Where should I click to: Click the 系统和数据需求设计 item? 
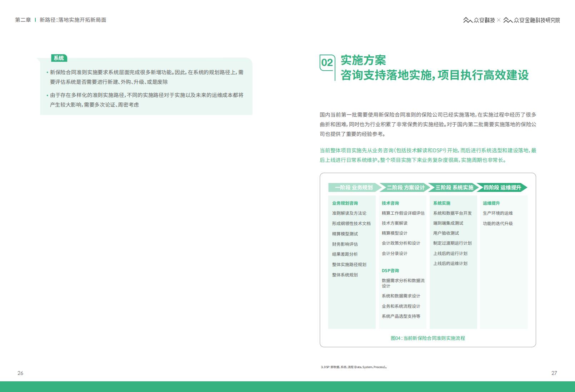pos(401,296)
